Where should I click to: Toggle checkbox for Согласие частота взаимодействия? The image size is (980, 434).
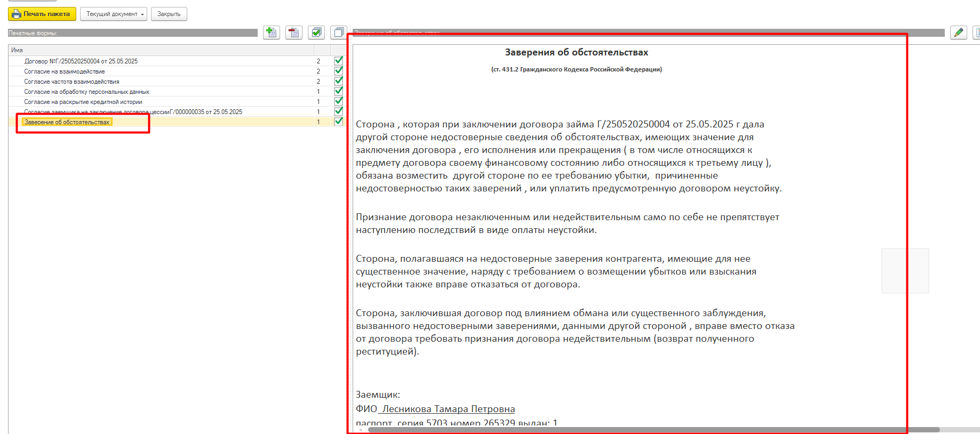338,81
